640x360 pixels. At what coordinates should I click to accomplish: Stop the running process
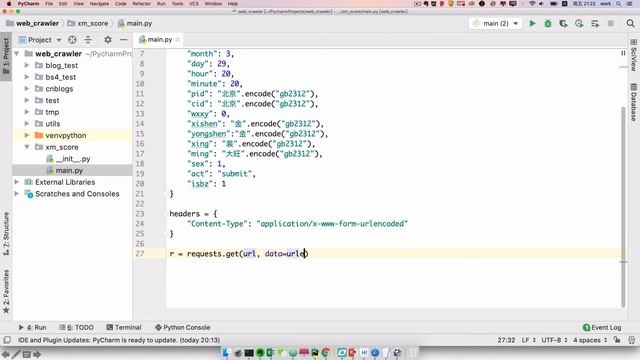(x=611, y=24)
